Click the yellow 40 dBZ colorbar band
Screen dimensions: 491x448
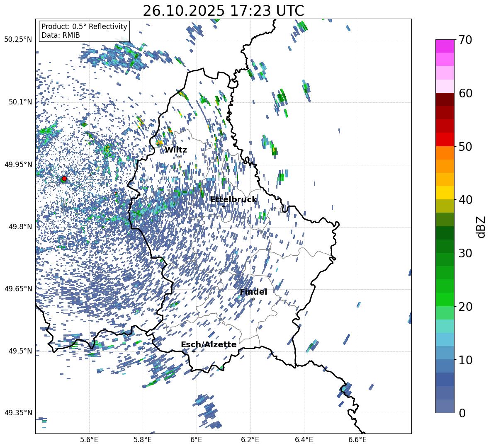[x=445, y=193]
